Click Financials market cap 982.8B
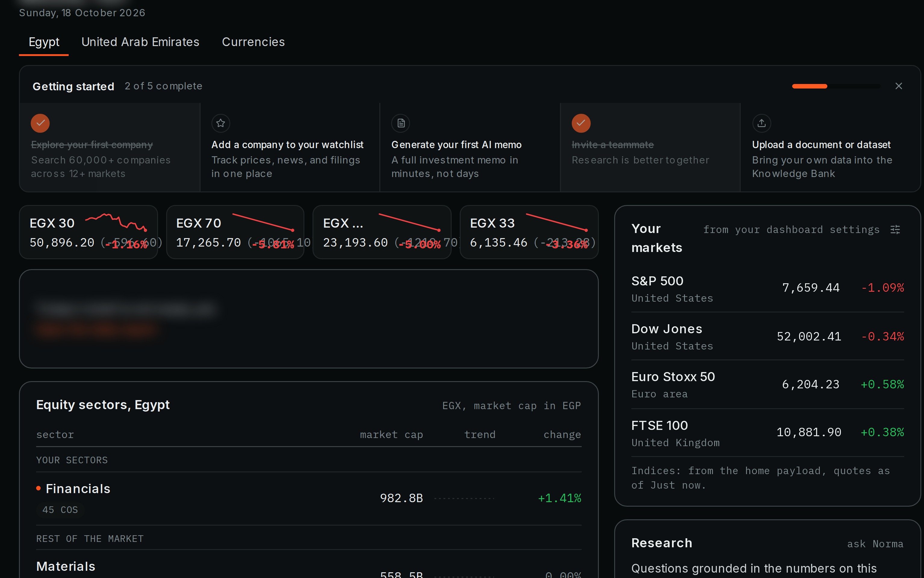 pos(401,498)
